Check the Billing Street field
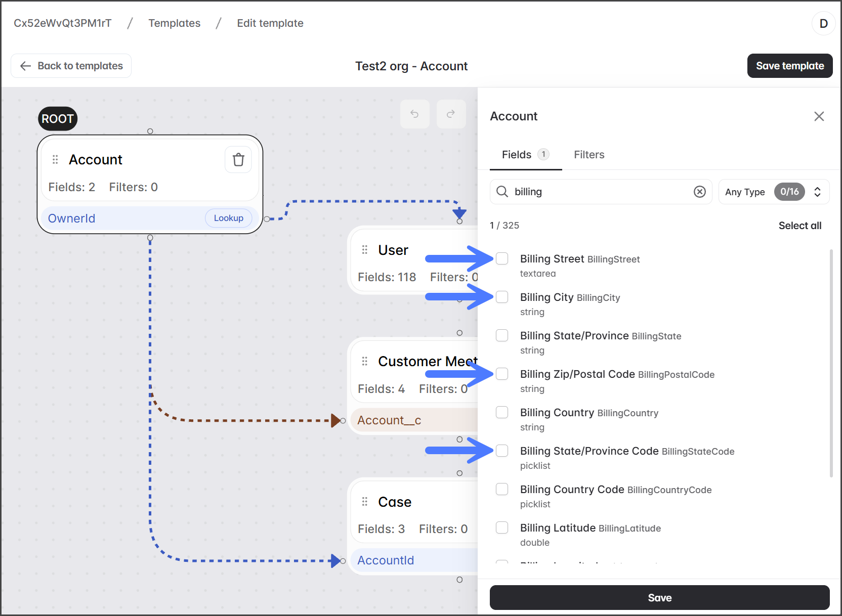Screen dimensions: 842x616 click(x=502, y=258)
